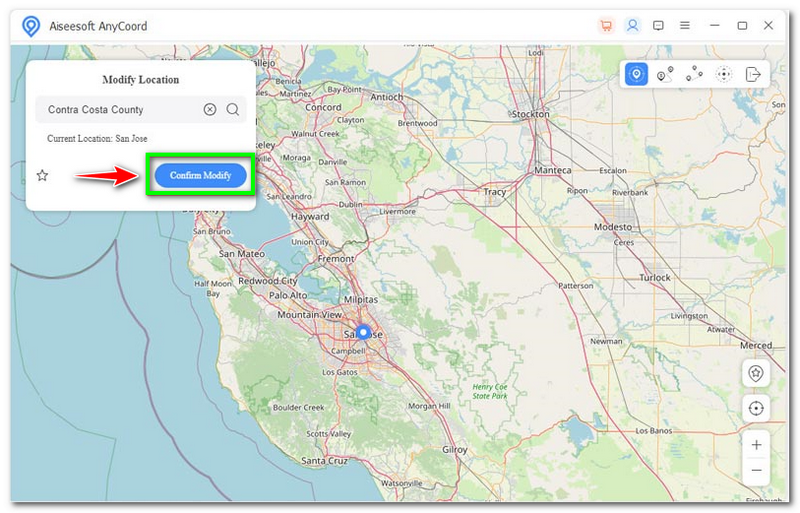Screen dimensions: 800x513
Task: Clear the Contra Costa County search text
Action: 210,110
